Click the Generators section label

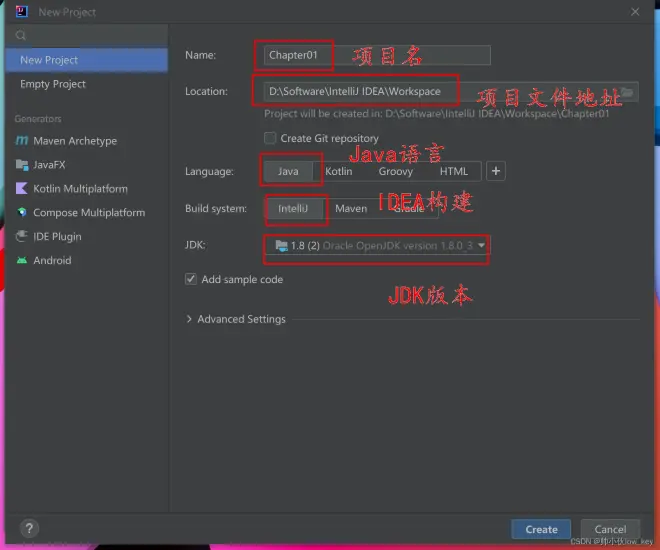[38, 119]
